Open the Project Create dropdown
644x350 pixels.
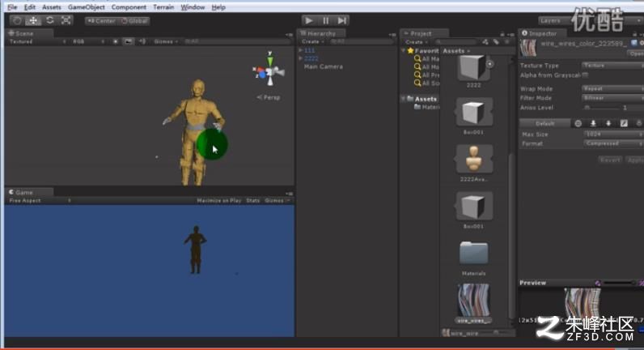point(417,42)
